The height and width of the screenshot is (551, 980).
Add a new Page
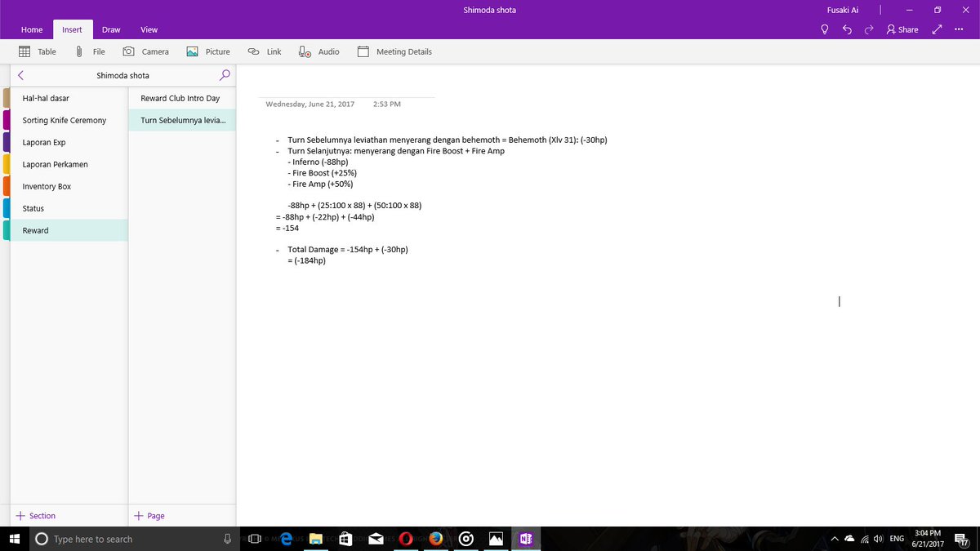pyautogui.click(x=149, y=516)
